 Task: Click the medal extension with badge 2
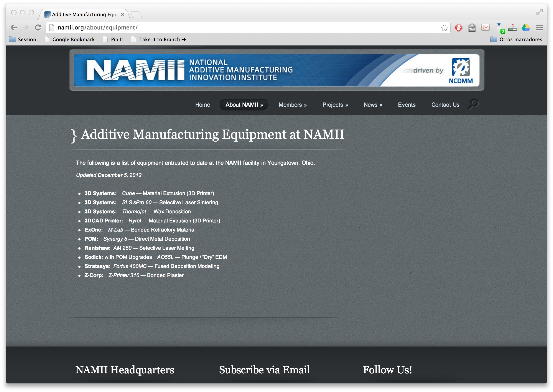click(x=499, y=28)
